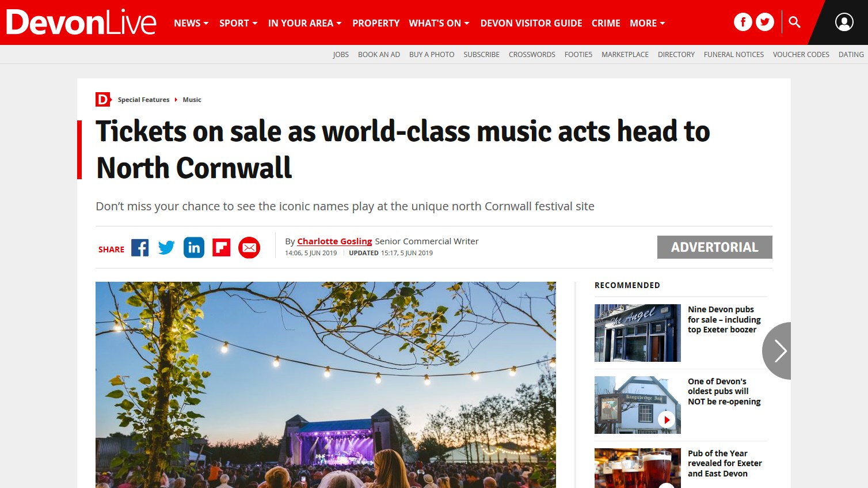The image size is (868, 488).
Task: Show next recommended articles arrow
Action: coord(778,351)
